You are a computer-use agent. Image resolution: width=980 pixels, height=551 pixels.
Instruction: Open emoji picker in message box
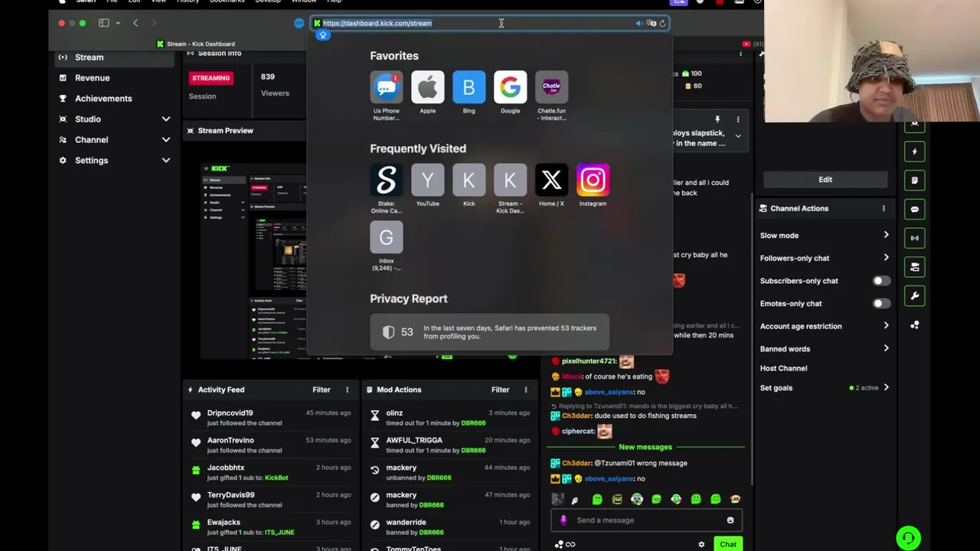point(730,520)
